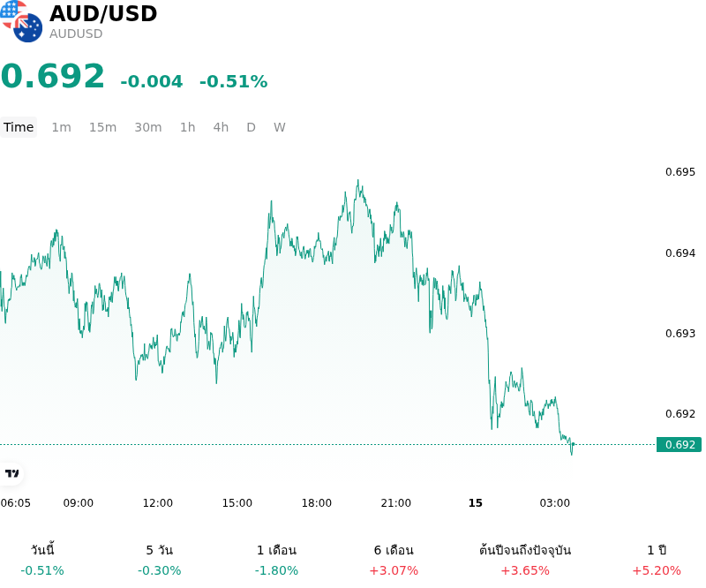Click the current price 0.692 axis tag
This screenshot has width=706, height=588.
pos(679,445)
